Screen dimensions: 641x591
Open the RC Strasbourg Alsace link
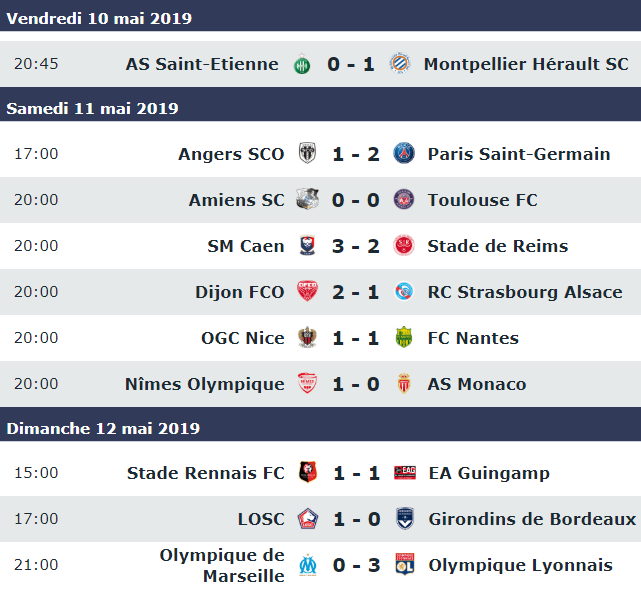[525, 292]
